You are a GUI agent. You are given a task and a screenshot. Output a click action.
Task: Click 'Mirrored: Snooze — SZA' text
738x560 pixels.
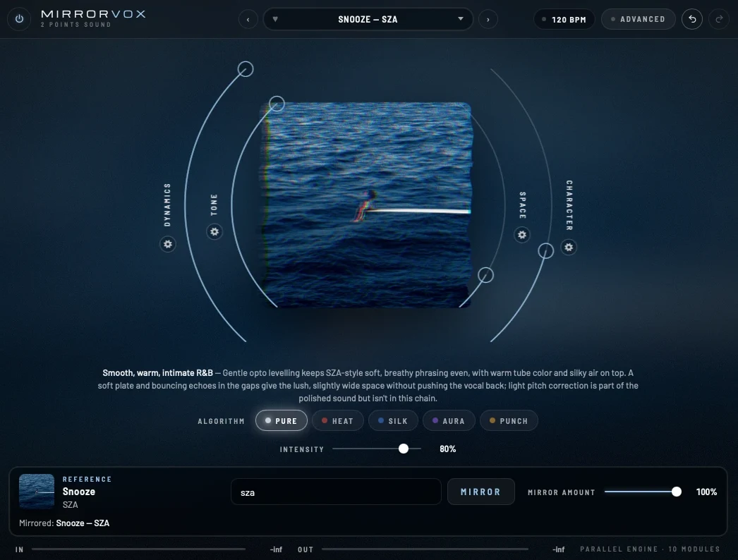click(64, 523)
